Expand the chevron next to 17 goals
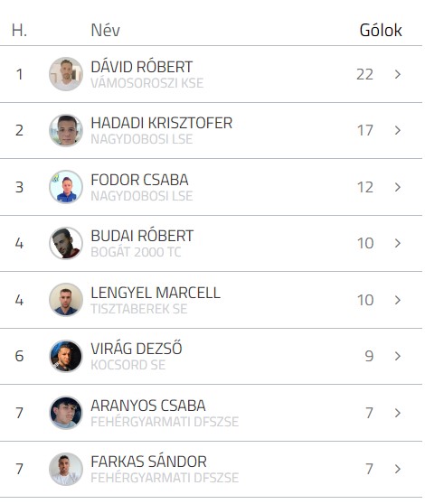 [x=398, y=130]
